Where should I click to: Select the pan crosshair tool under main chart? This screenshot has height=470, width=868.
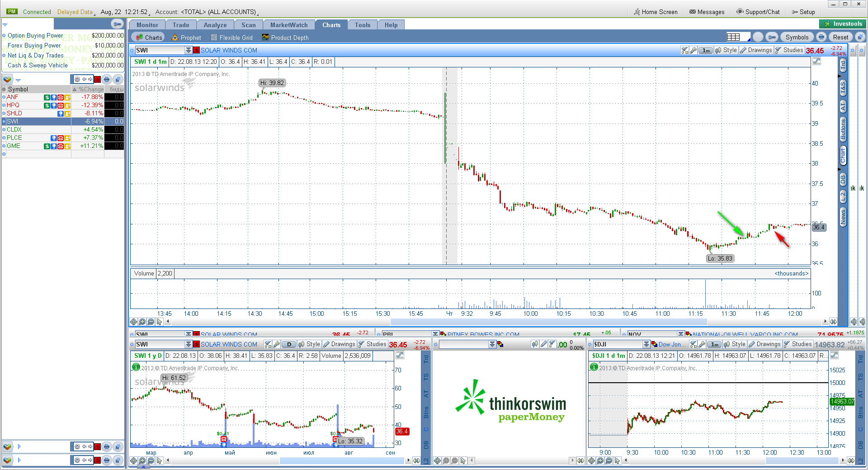(134, 322)
